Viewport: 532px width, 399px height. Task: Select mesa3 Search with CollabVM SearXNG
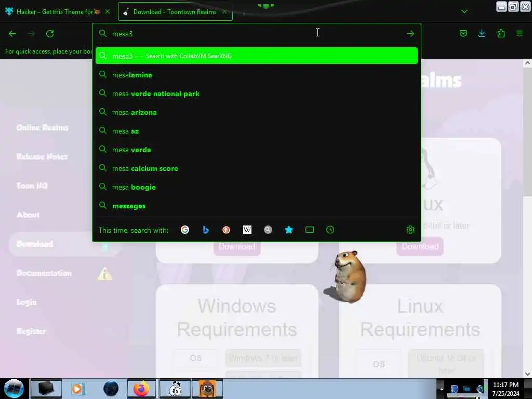(x=257, y=56)
